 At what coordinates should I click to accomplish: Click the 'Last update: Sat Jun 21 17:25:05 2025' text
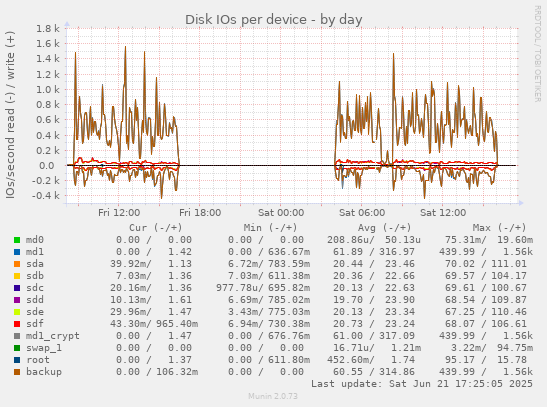(422, 384)
